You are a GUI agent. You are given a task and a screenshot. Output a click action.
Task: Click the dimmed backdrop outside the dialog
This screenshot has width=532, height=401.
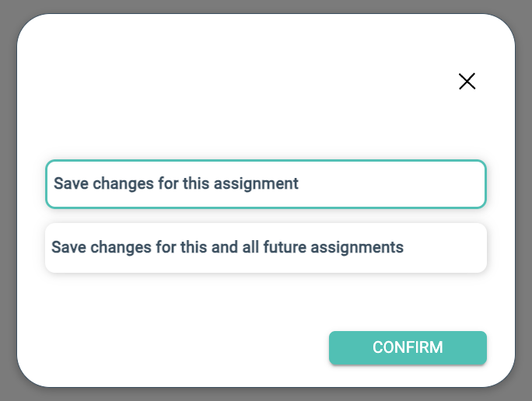click(x=8, y=200)
